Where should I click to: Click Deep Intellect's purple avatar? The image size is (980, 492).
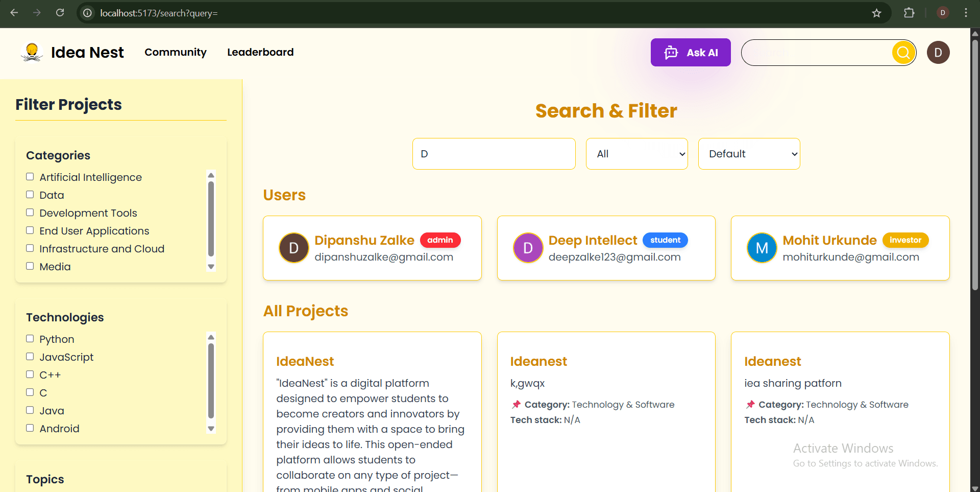click(x=528, y=248)
